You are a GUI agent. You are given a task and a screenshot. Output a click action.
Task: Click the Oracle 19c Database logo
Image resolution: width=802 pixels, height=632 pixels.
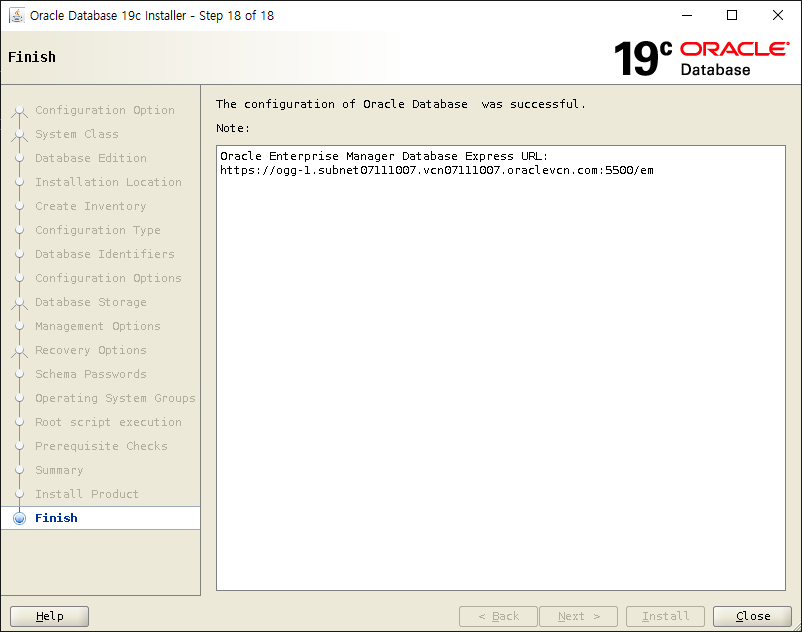[701, 58]
